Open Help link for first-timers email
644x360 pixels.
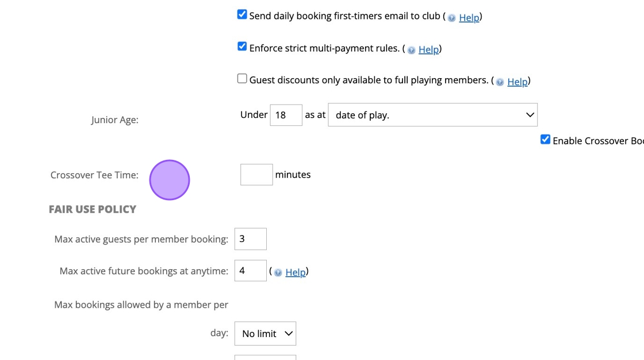[x=469, y=18]
